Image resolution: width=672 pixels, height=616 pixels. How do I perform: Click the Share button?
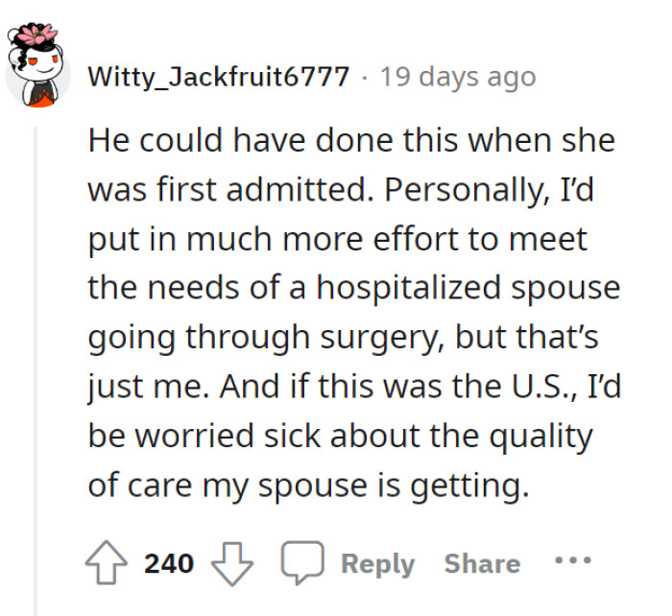coord(482,563)
